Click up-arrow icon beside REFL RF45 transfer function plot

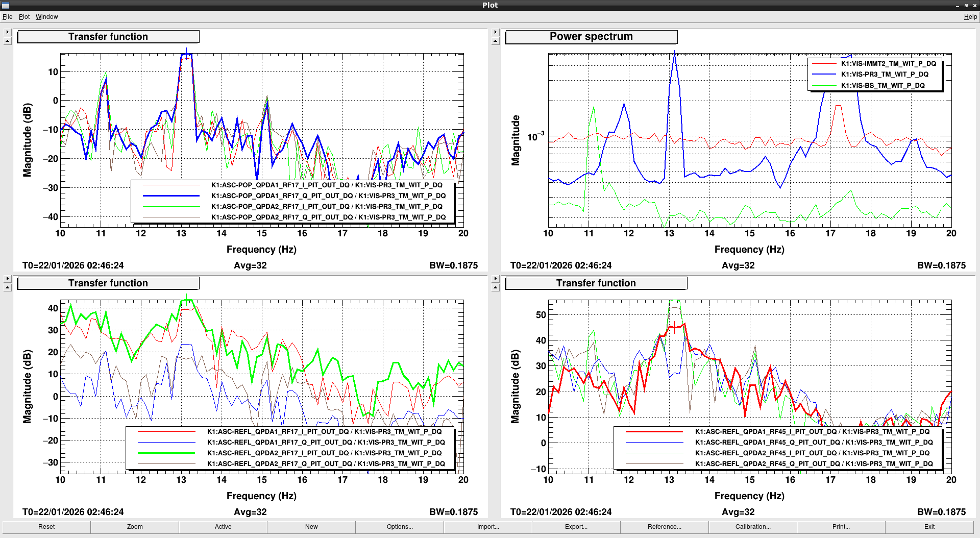pos(495,288)
